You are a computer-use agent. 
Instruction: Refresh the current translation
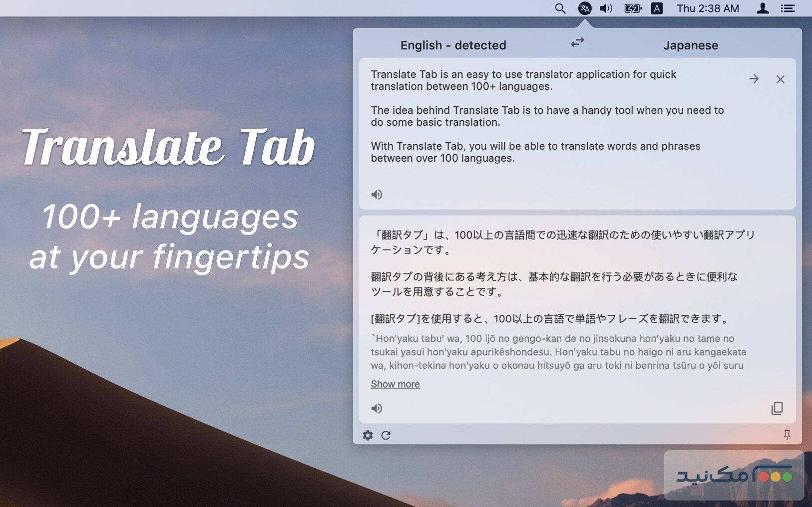387,435
